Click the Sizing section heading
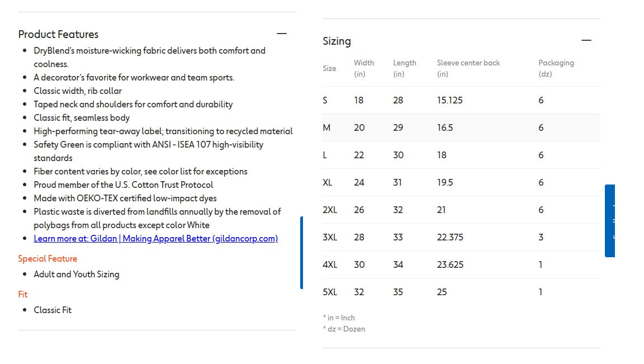This screenshot has width=644, height=364. point(337,41)
